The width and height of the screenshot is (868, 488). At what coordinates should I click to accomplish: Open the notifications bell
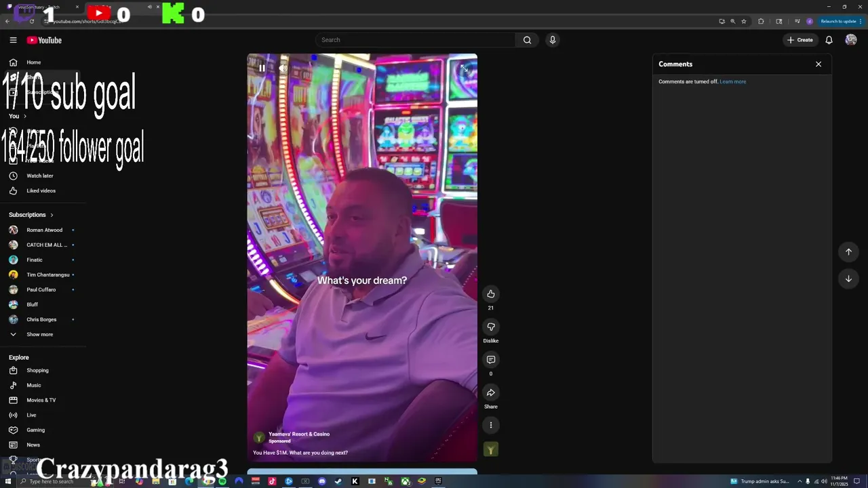[x=829, y=40]
